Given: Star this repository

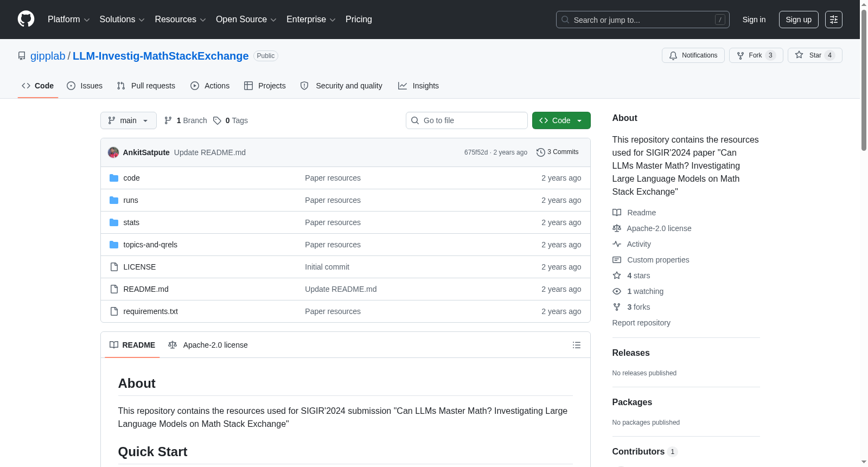Looking at the screenshot, I should tap(815, 55).
